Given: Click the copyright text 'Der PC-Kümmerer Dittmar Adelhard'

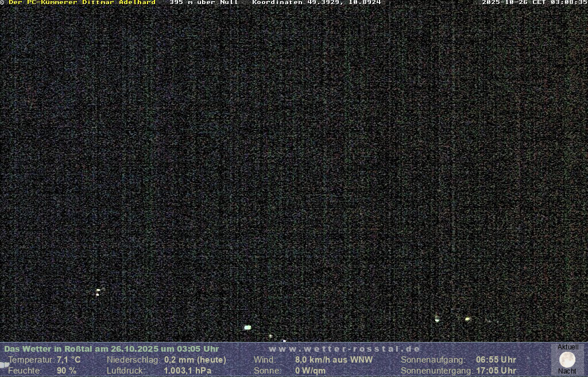Looking at the screenshot, I should coord(82,2).
